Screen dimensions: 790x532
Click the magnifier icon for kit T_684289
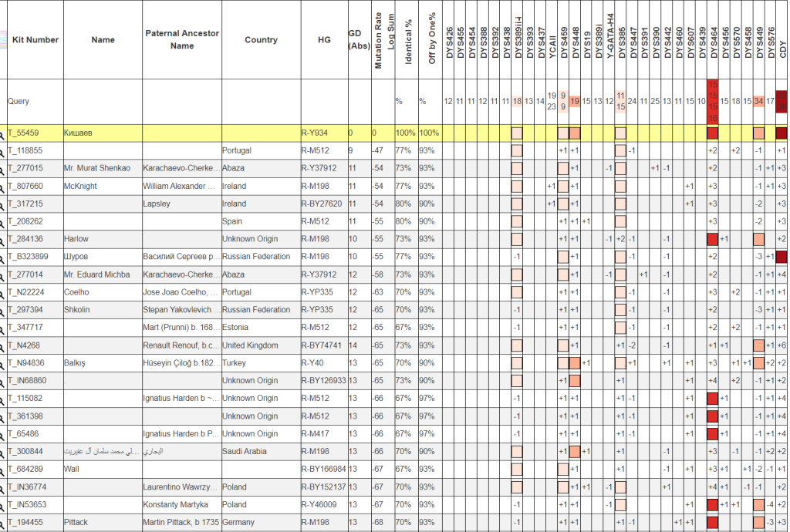coord(3,470)
